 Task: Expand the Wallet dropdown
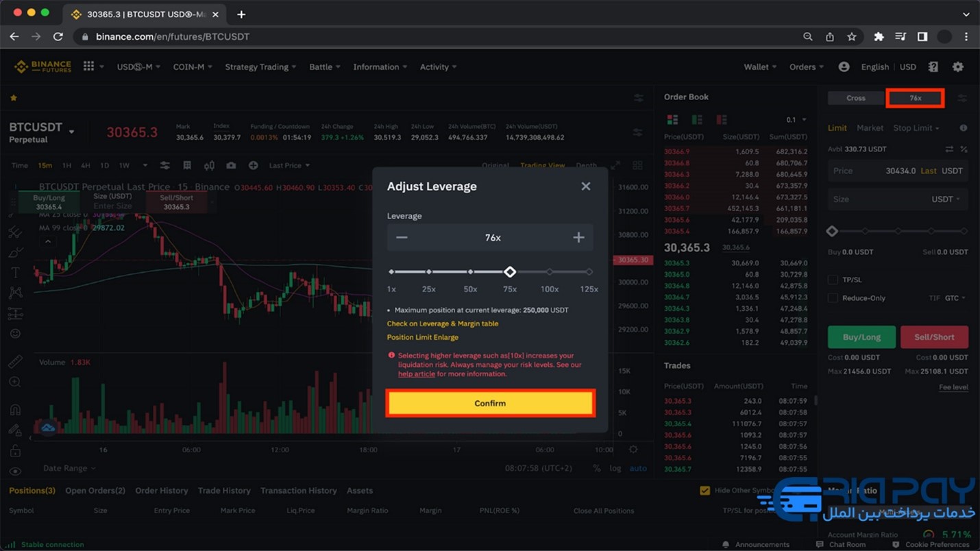(x=760, y=67)
